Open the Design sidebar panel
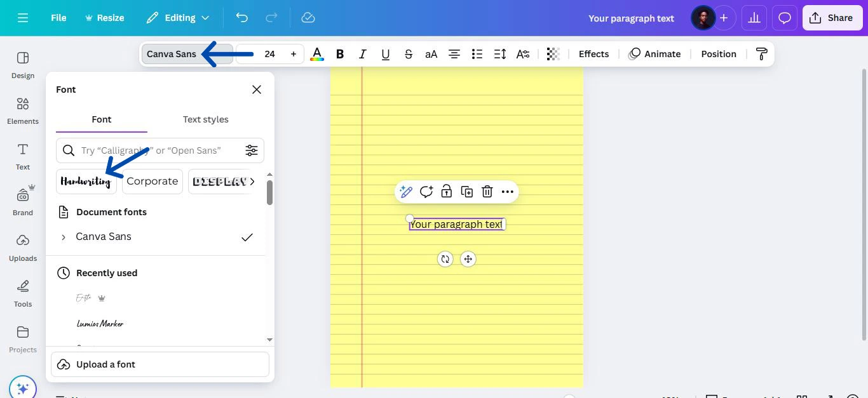The width and height of the screenshot is (868, 398). pos(23,65)
